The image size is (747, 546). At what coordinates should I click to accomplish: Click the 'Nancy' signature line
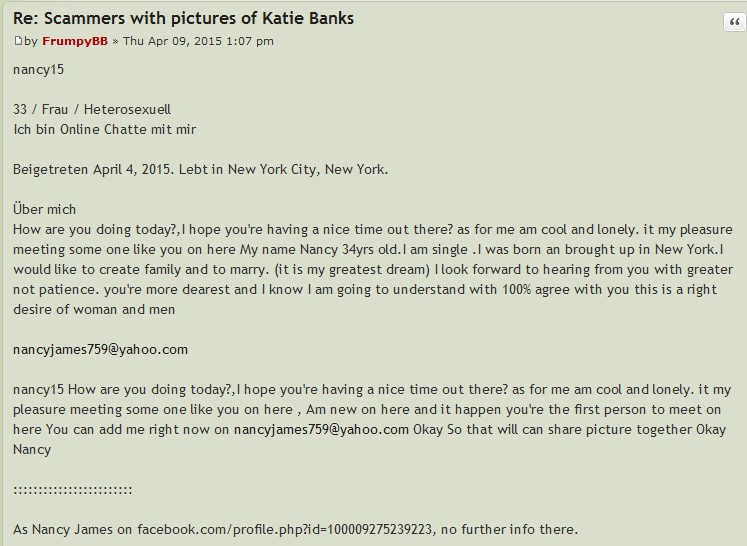tap(32, 450)
